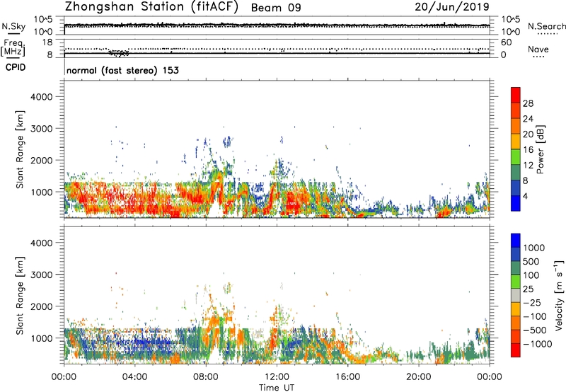Click '3000' on the Power panel axis

pos(42,129)
